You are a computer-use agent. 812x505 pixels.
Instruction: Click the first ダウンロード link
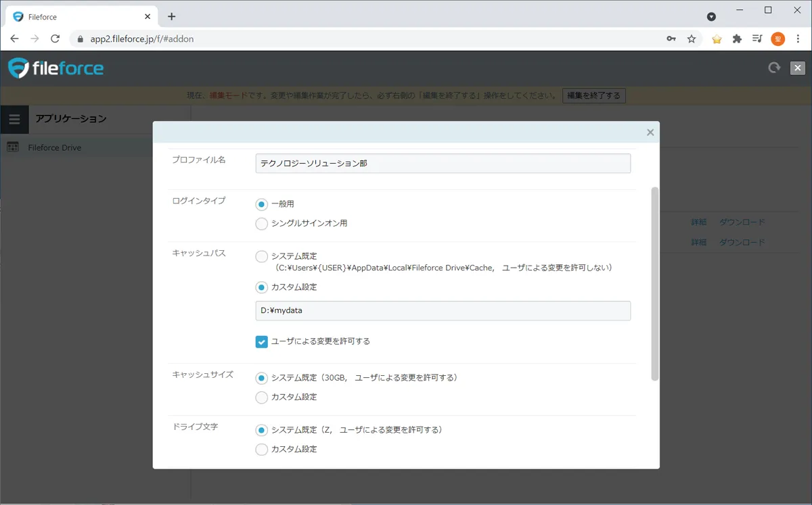click(x=742, y=222)
